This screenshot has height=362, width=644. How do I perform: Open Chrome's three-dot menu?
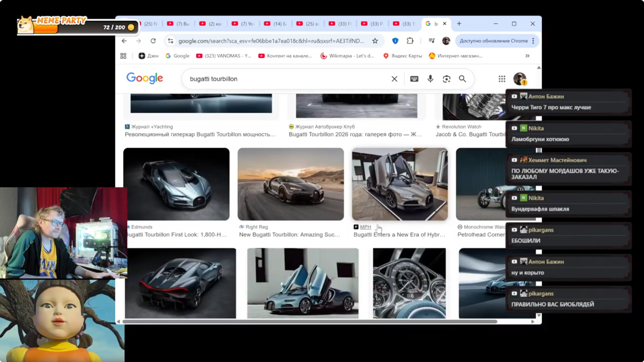point(533,41)
